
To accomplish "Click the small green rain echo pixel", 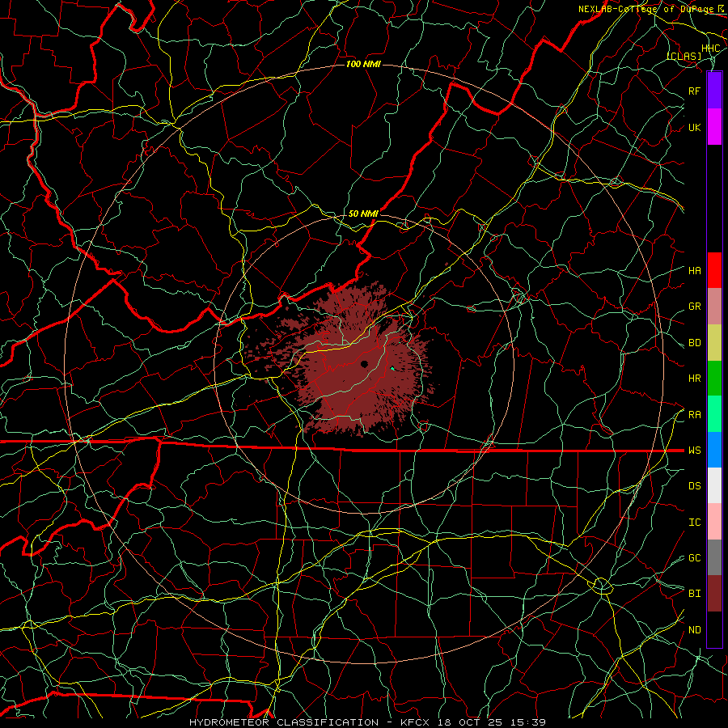I will coord(392,369).
